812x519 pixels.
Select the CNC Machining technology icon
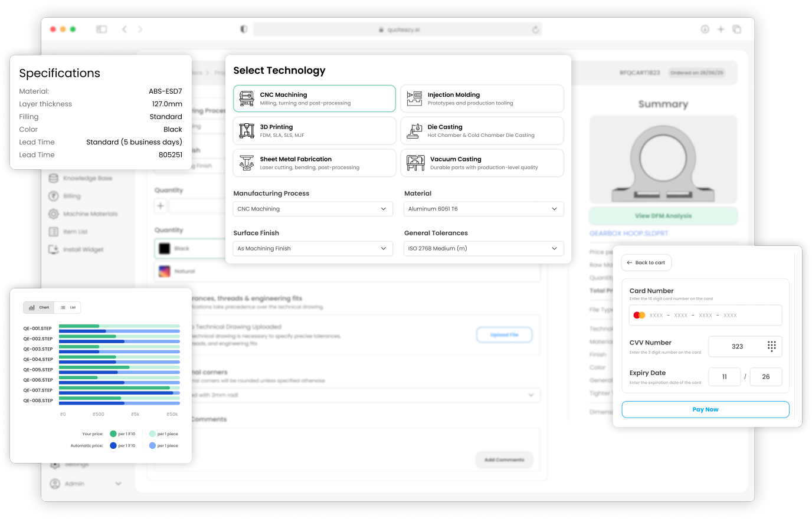pos(247,98)
